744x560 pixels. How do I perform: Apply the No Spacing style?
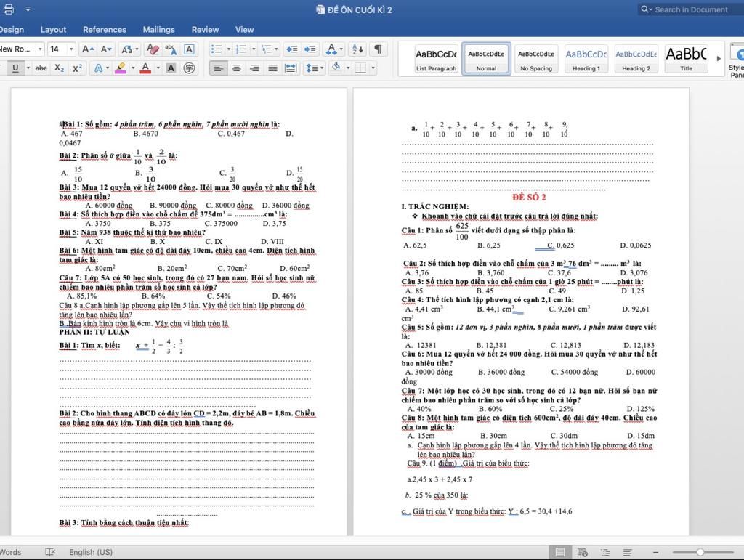tap(536, 60)
